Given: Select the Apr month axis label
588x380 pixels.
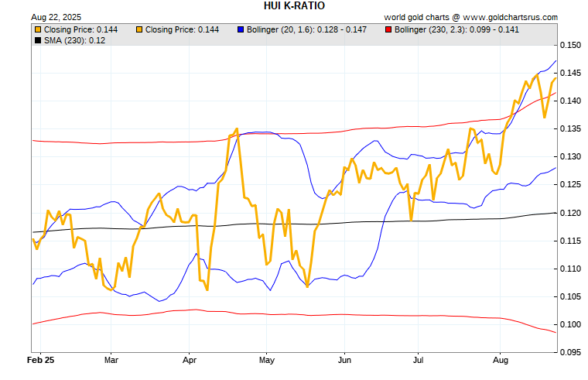Looking at the screenshot, I should point(190,361).
